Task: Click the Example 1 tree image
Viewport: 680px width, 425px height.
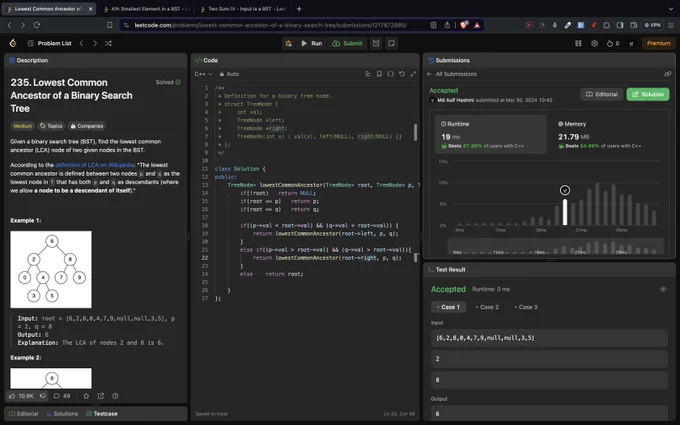Action: pyautogui.click(x=51, y=269)
